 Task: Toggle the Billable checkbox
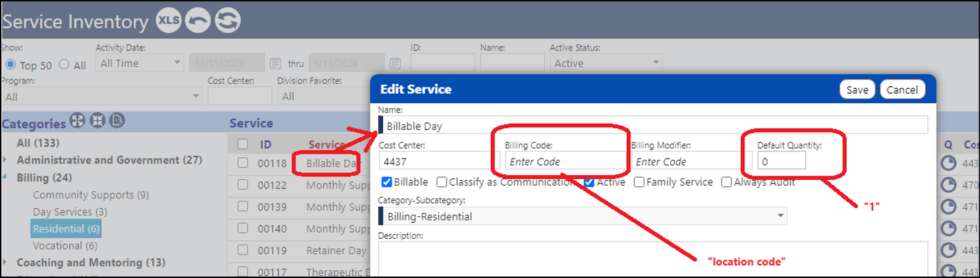pos(387,182)
